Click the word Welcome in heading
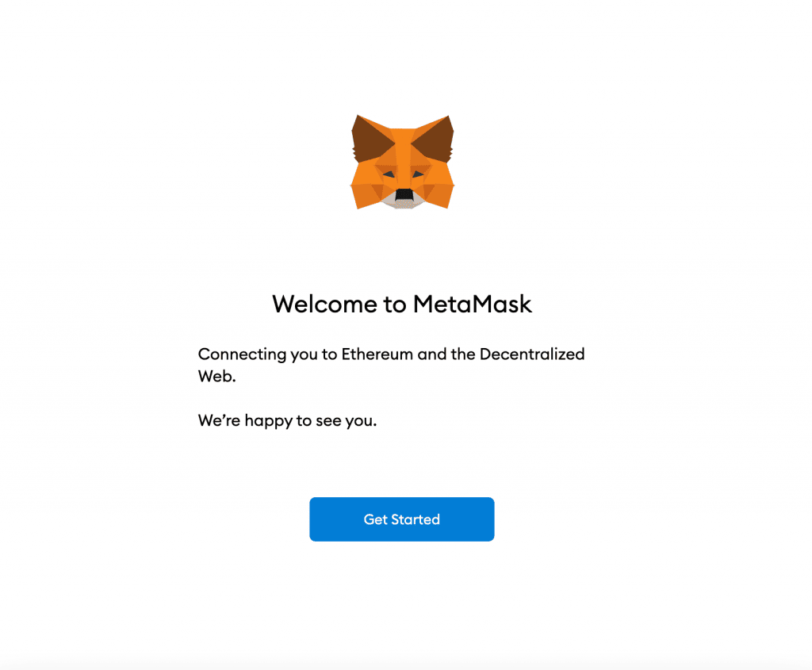 (324, 304)
